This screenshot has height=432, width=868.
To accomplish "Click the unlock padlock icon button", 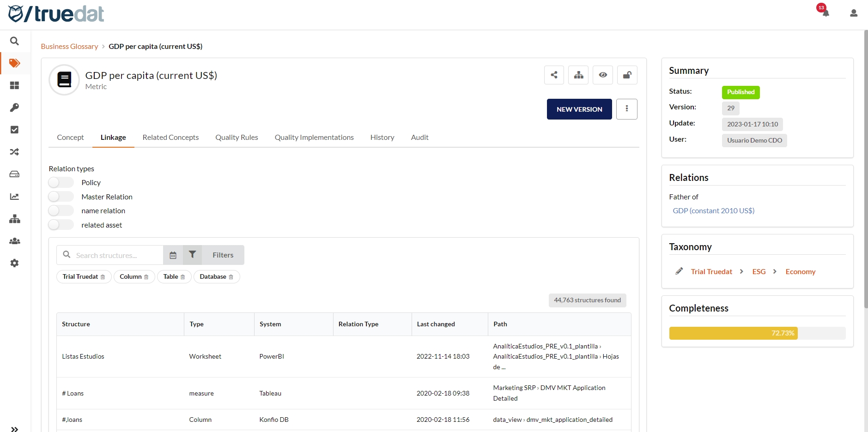I will pos(627,75).
